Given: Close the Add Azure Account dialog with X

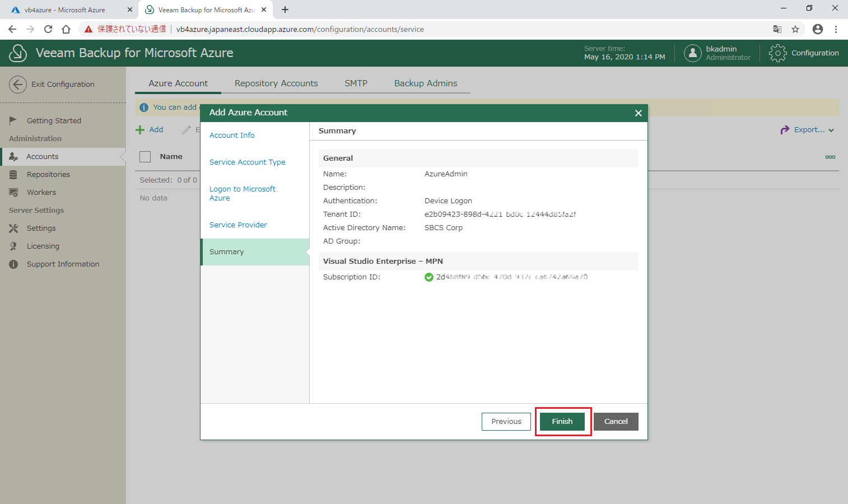Looking at the screenshot, I should tap(638, 113).
